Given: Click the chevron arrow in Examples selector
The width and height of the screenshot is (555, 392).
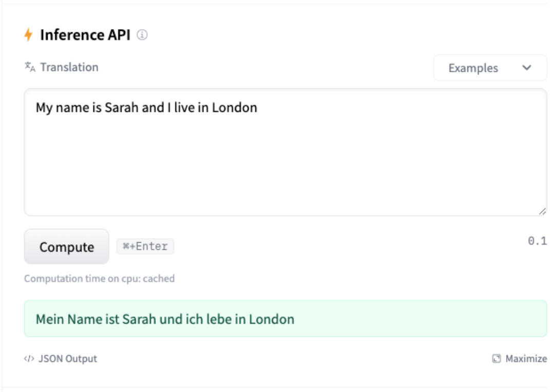Looking at the screenshot, I should 527,68.
